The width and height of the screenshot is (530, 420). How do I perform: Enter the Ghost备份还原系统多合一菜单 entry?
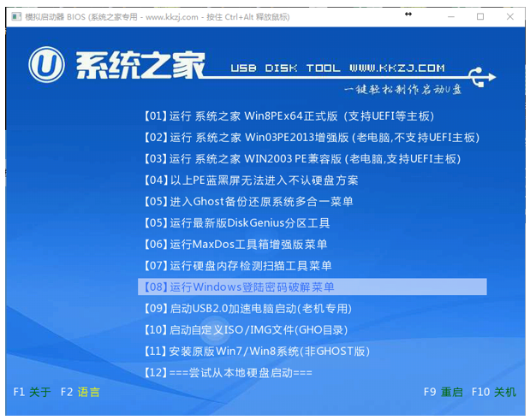pos(248,202)
